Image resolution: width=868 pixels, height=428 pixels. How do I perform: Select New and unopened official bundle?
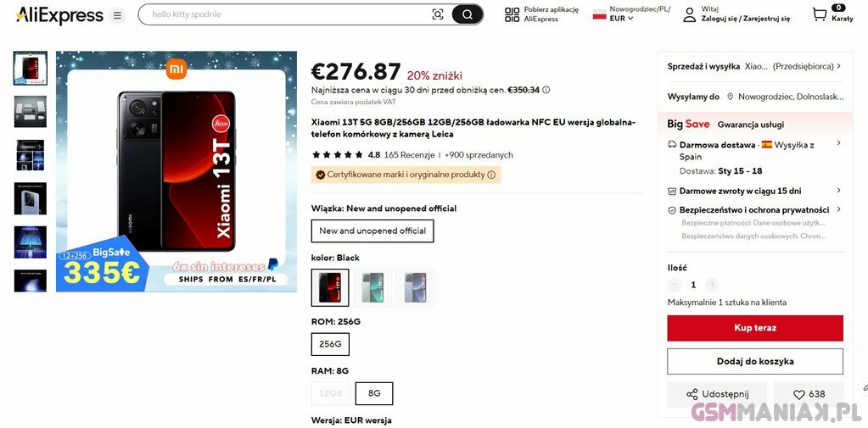coord(372,231)
